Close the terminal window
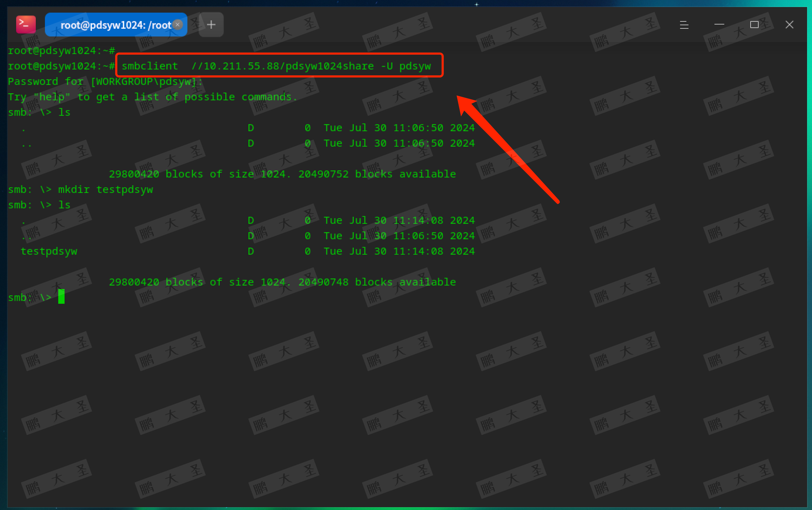The height and width of the screenshot is (510, 812). tap(789, 25)
